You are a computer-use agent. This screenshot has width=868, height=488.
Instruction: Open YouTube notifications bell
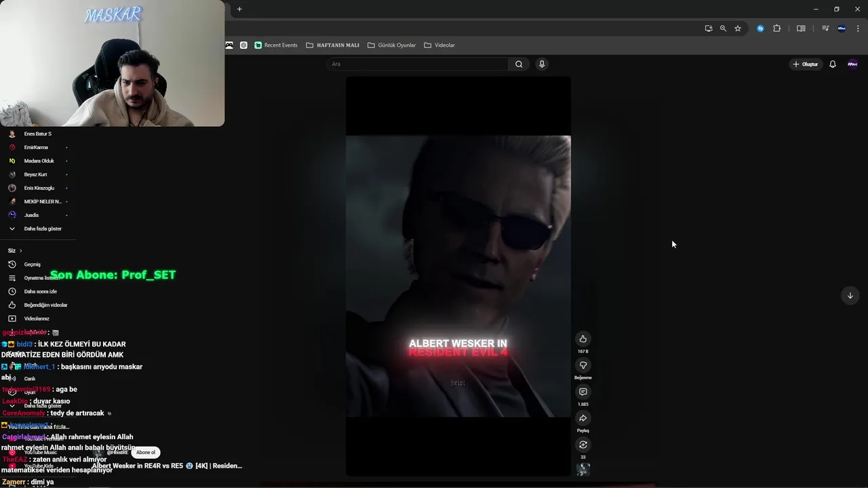point(833,64)
